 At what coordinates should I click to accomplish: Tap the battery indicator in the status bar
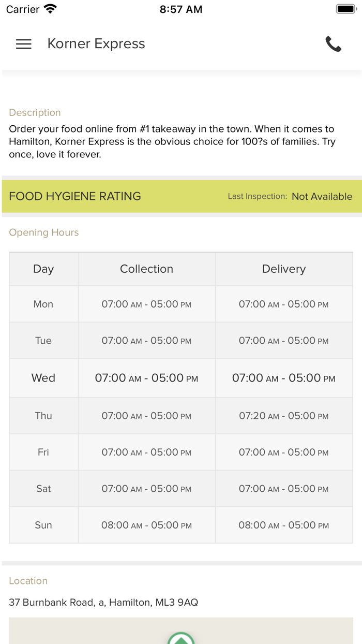click(345, 8)
